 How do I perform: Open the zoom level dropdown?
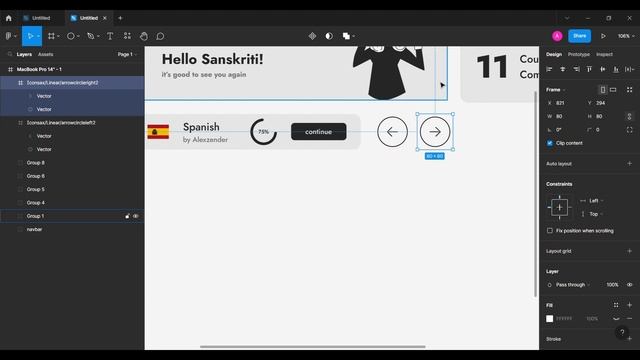coord(626,36)
